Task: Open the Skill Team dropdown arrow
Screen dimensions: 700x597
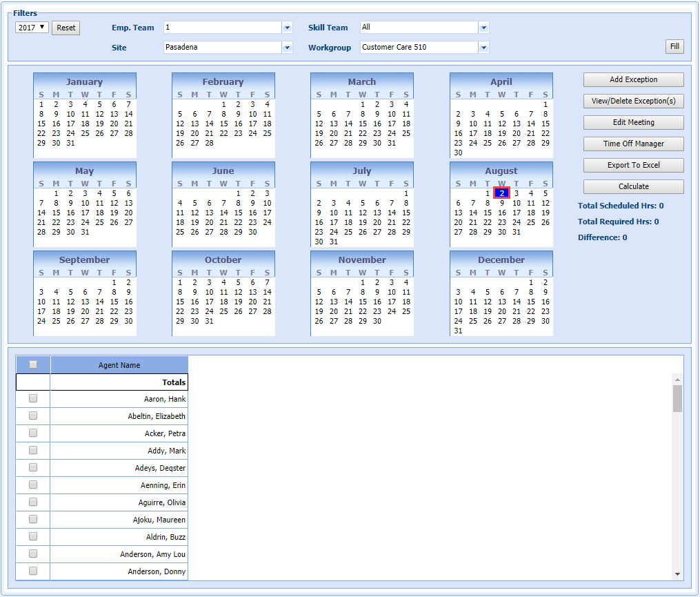Action: pyautogui.click(x=483, y=28)
